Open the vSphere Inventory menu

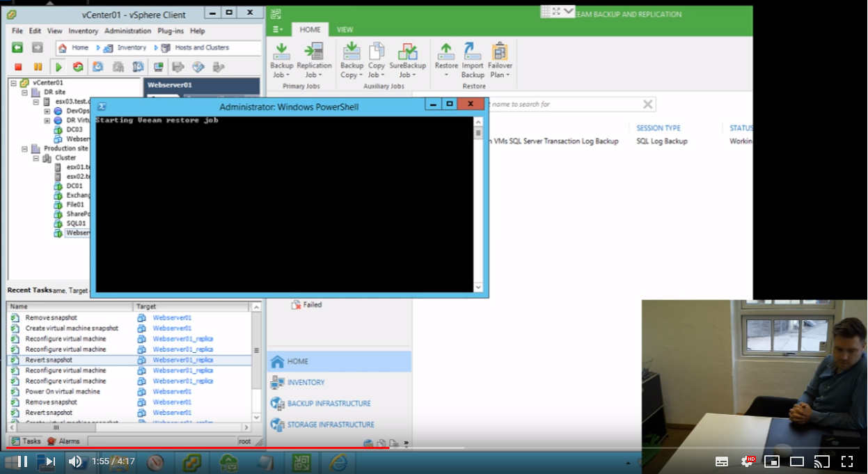(x=83, y=31)
